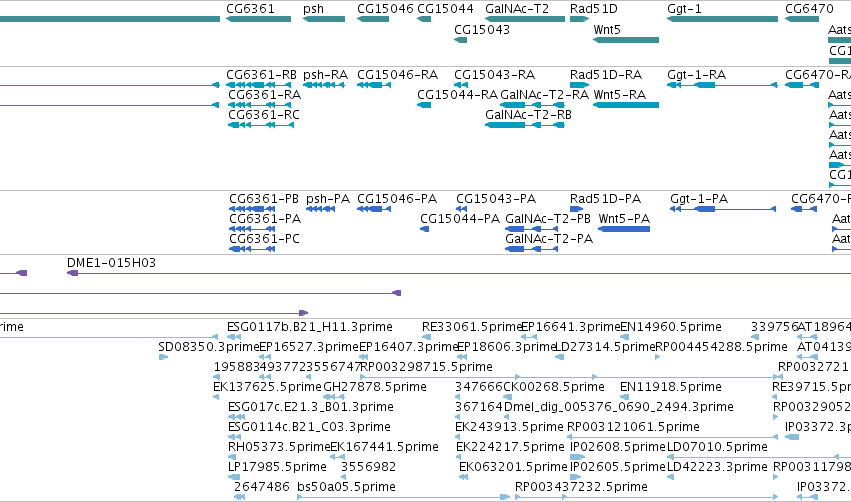Select EST RE33061.5prime
The width and height of the screenshot is (851, 502).
click(x=472, y=327)
